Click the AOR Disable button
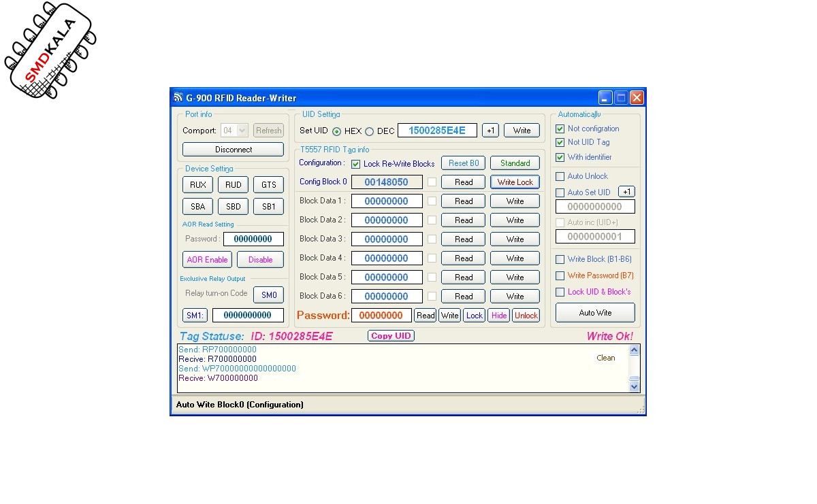817x504 pixels. (260, 260)
